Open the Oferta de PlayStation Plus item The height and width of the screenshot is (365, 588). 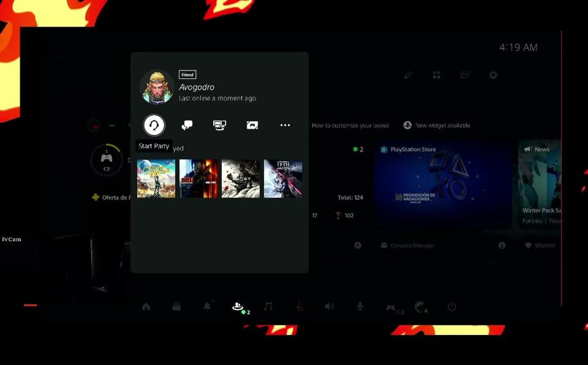(x=112, y=198)
